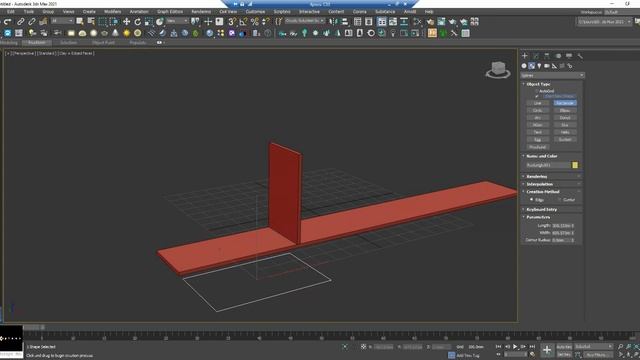
Task: Click the ViewCube in the viewport
Action: [x=498, y=69]
